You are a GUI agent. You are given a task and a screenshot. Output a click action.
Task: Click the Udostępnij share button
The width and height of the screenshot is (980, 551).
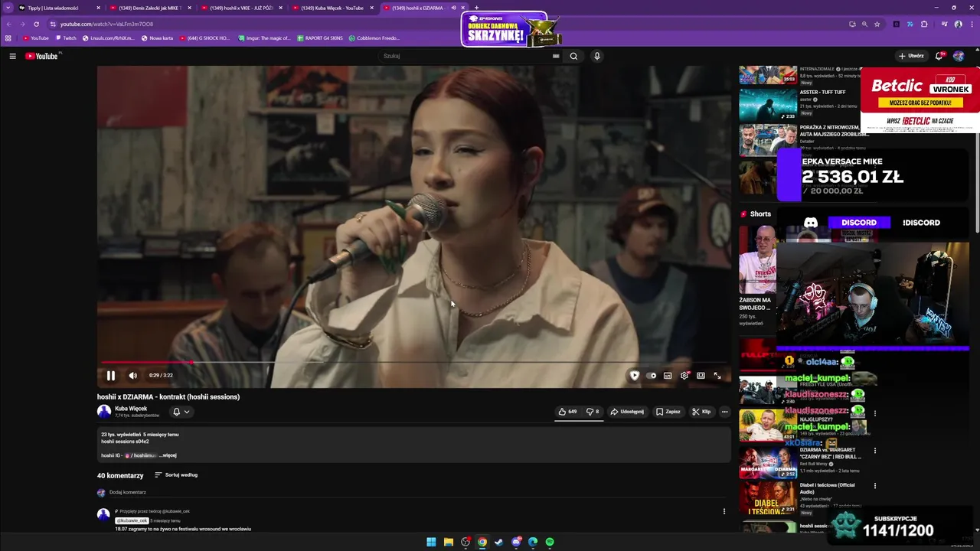click(x=627, y=412)
